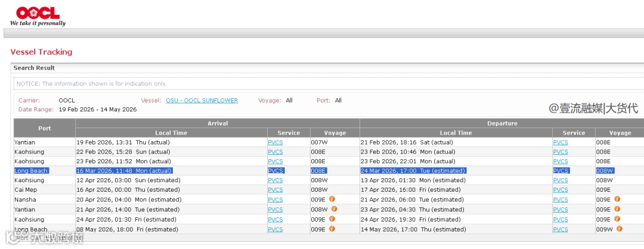Open departure PVCS link in Cai Mep row
Screen dimensions: 644x249
(x=561, y=190)
